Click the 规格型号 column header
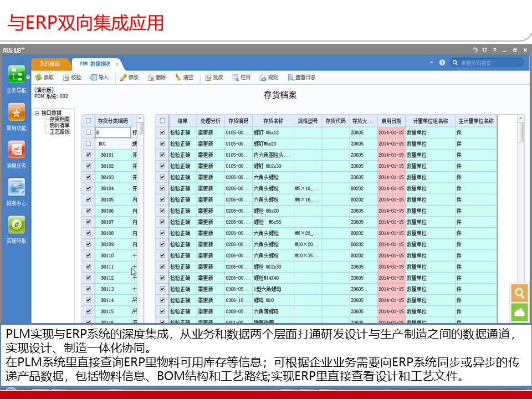 pos(308,121)
